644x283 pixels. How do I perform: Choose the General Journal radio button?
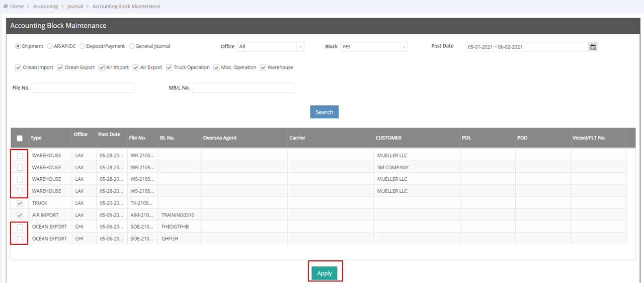[132, 46]
